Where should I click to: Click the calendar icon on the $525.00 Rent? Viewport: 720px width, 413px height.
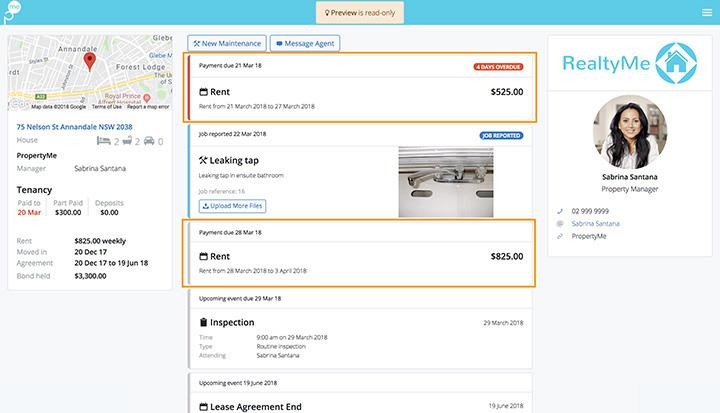pyautogui.click(x=203, y=92)
